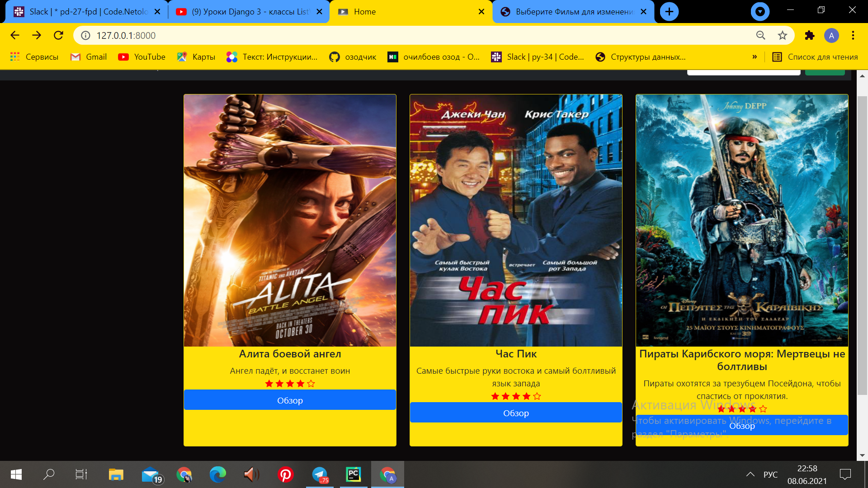
Task: Open the Список для чтения reading list
Action: (815, 57)
